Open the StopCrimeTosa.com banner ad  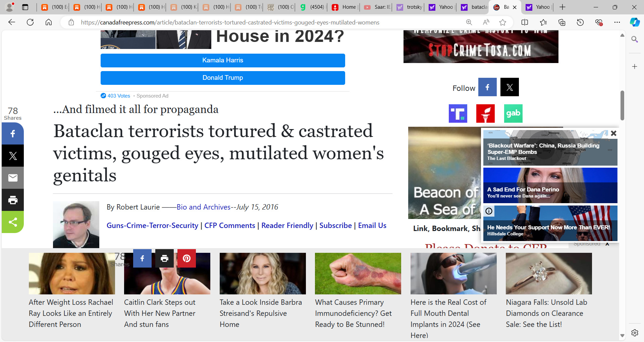481,47
